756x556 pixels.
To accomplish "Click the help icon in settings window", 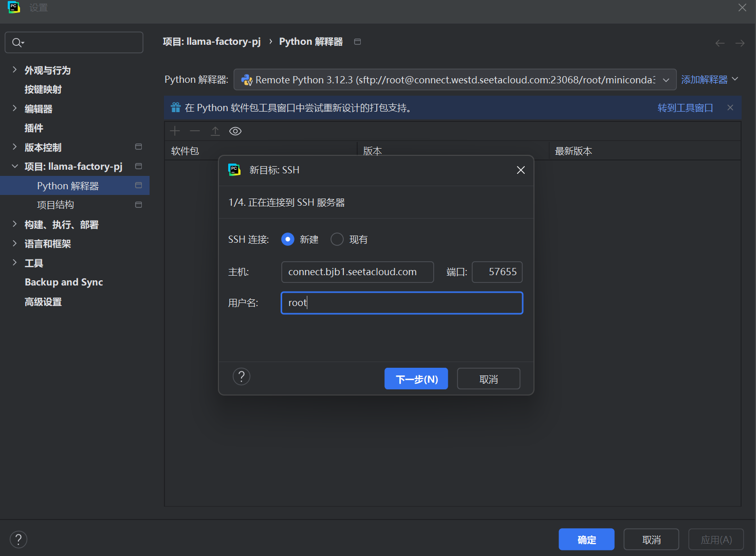I will pyautogui.click(x=19, y=540).
